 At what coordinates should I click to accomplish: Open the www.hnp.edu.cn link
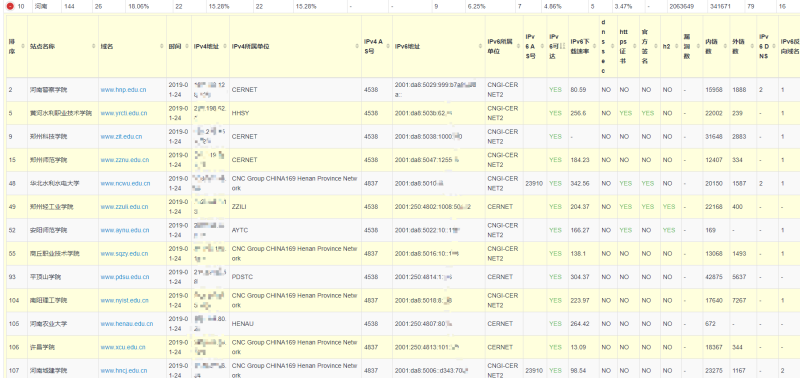click(x=123, y=90)
